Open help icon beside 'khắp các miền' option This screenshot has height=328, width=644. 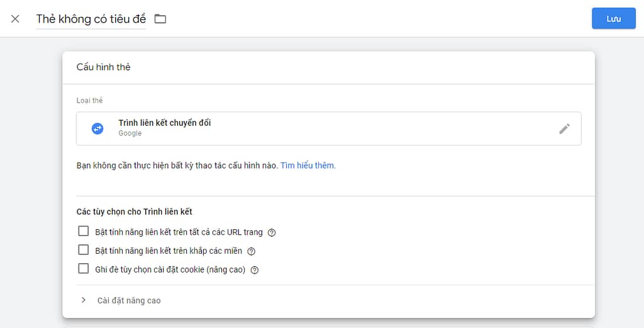pyautogui.click(x=251, y=251)
